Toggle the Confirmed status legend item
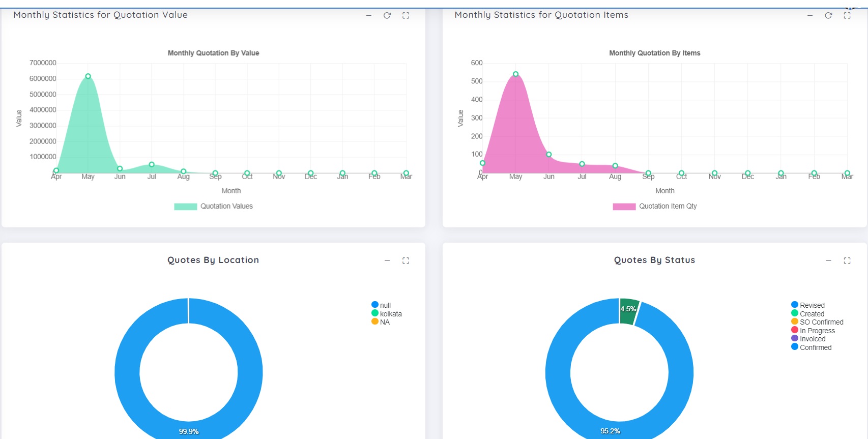Screen dimensions: 868x439 tap(812, 347)
